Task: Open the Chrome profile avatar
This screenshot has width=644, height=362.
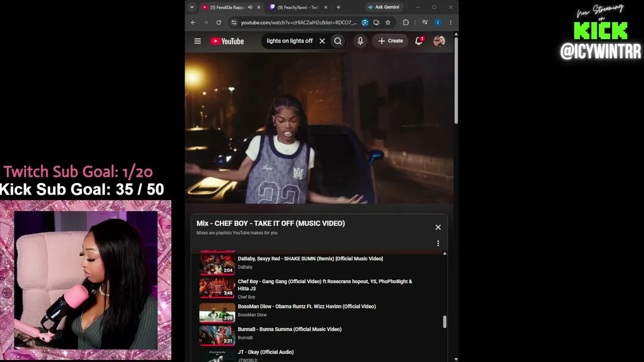Action: 438,23
